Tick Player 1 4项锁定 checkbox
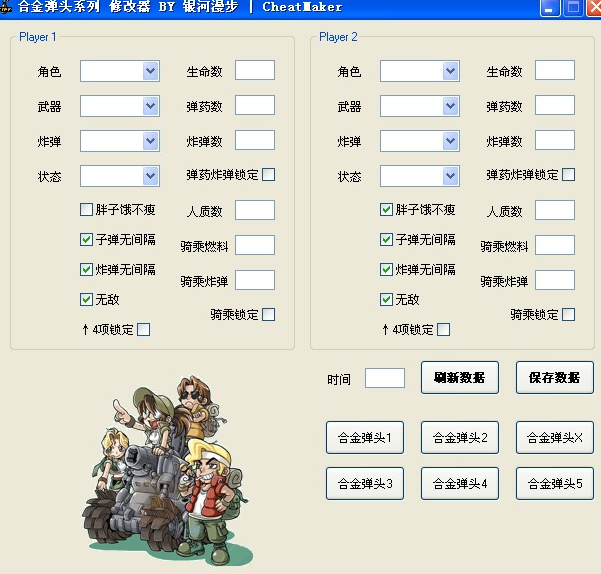Viewport: 601px width, 574px height. pyautogui.click(x=143, y=329)
